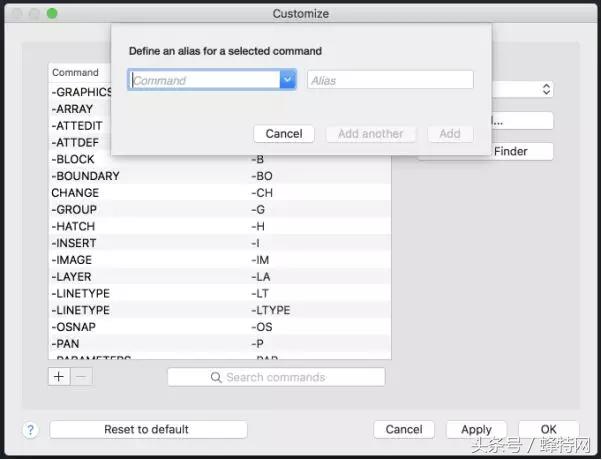Select the -OSNAP command row
The image size is (602, 460).
[220, 327]
